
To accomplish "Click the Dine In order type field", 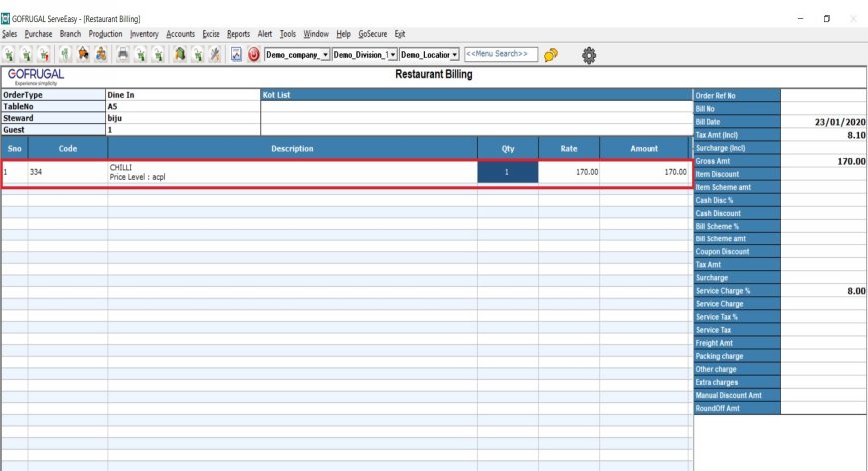I will [183, 95].
